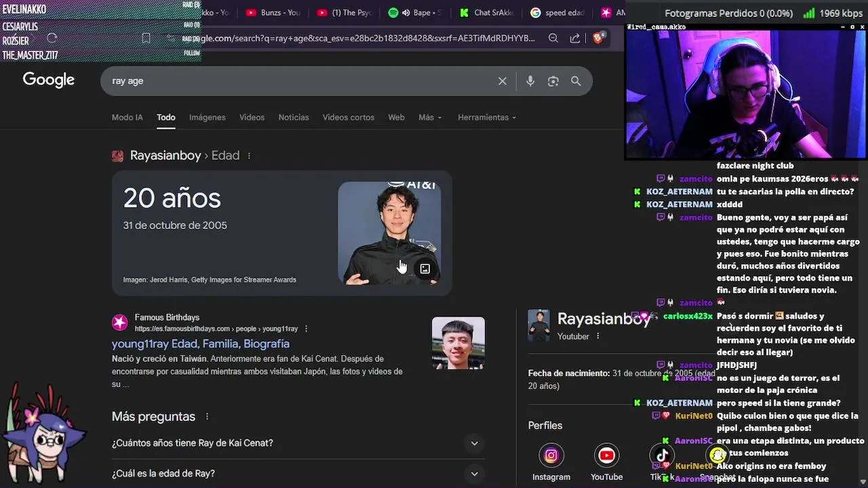Click the Fotogramas Perdidos counter text
The width and height of the screenshot is (868, 488).
(x=729, y=13)
